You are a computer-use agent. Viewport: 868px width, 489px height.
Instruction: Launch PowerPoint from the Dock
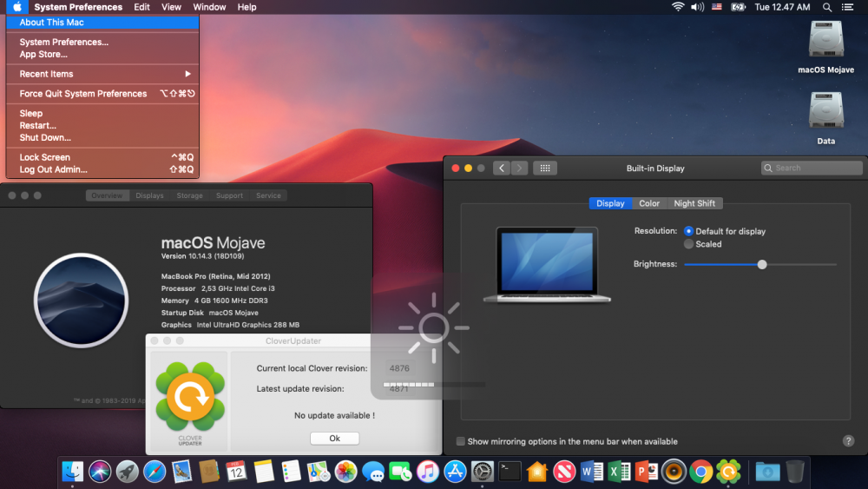click(646, 472)
